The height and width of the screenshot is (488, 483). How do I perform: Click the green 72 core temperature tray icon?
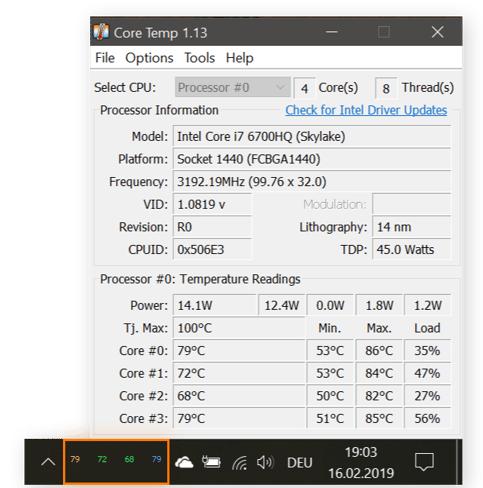click(x=102, y=459)
